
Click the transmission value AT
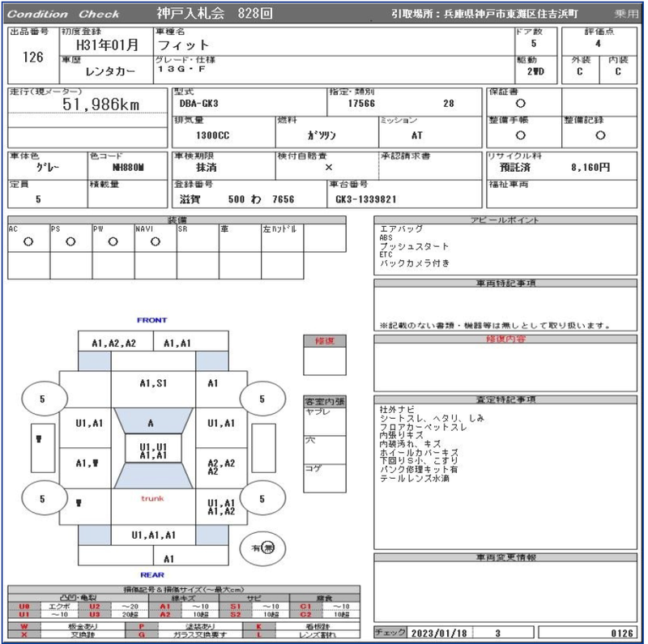tap(417, 135)
